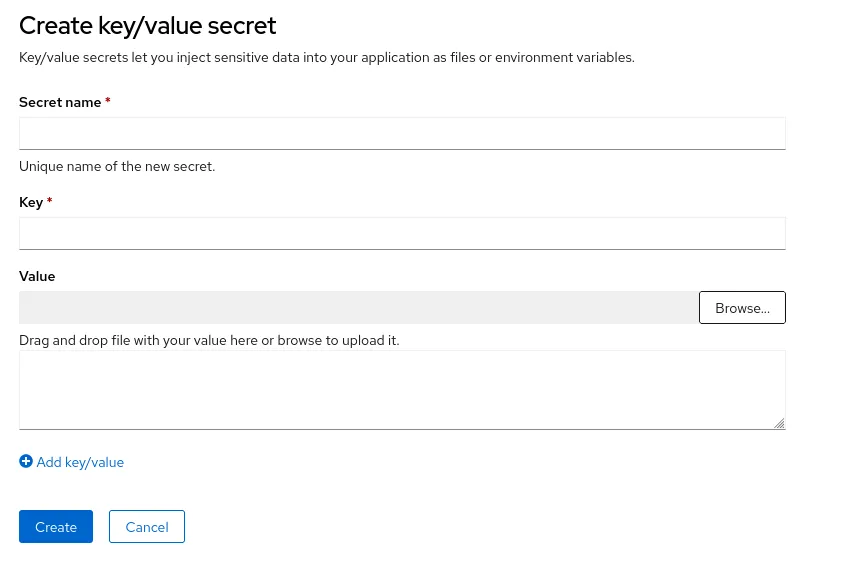Click the "Secret name" field label
This screenshot has height=574, width=844.
pyautogui.click(x=60, y=102)
